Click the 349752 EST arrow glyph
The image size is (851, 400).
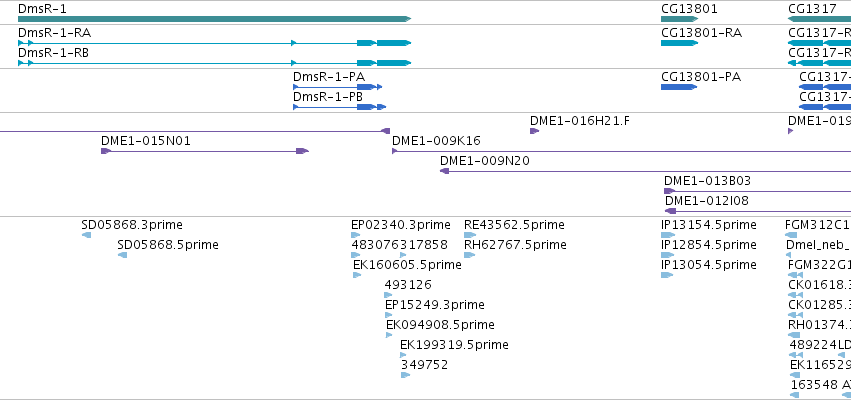tap(405, 375)
